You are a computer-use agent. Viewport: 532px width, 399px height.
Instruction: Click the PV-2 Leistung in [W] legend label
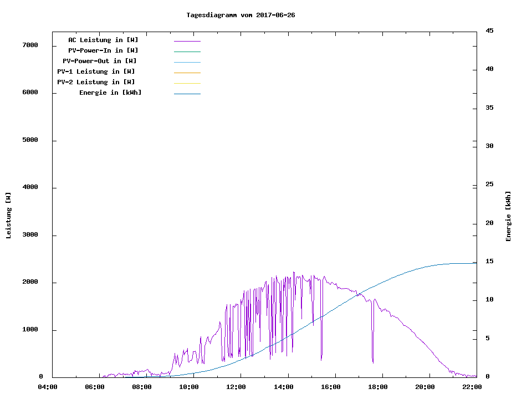(96, 82)
